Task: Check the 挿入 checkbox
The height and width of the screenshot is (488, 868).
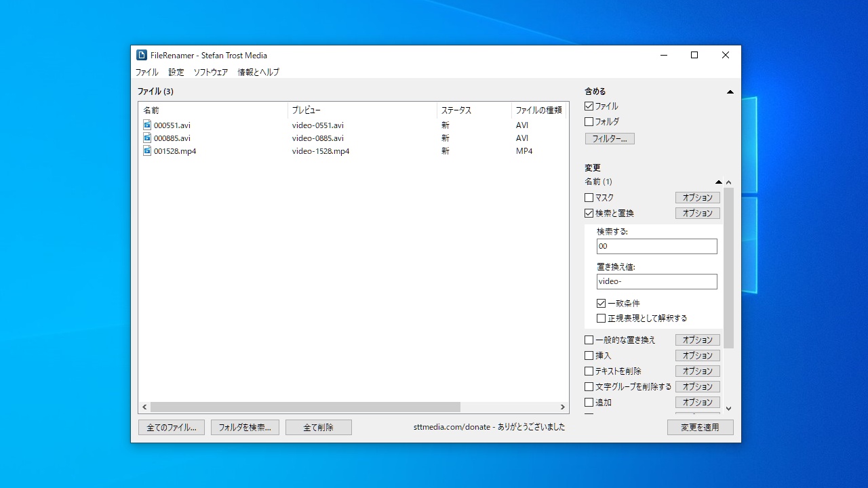Action: tap(589, 356)
